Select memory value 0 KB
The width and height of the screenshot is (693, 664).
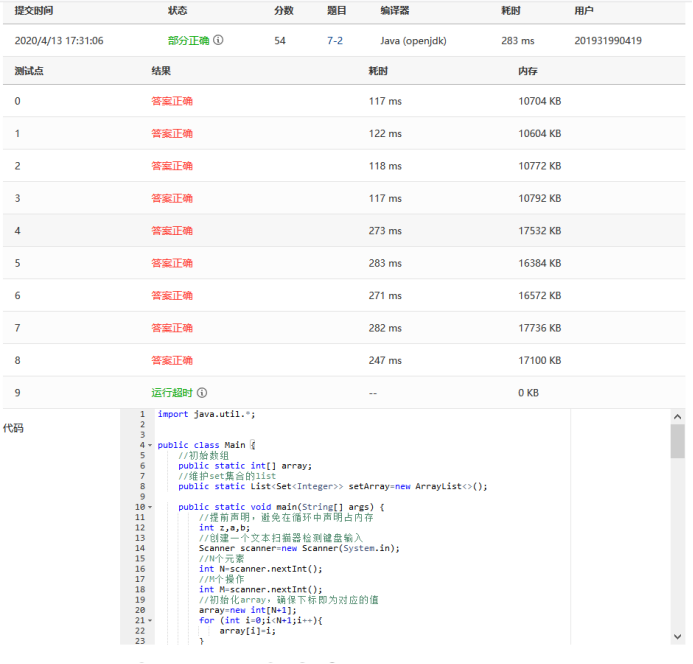pyautogui.click(x=529, y=393)
